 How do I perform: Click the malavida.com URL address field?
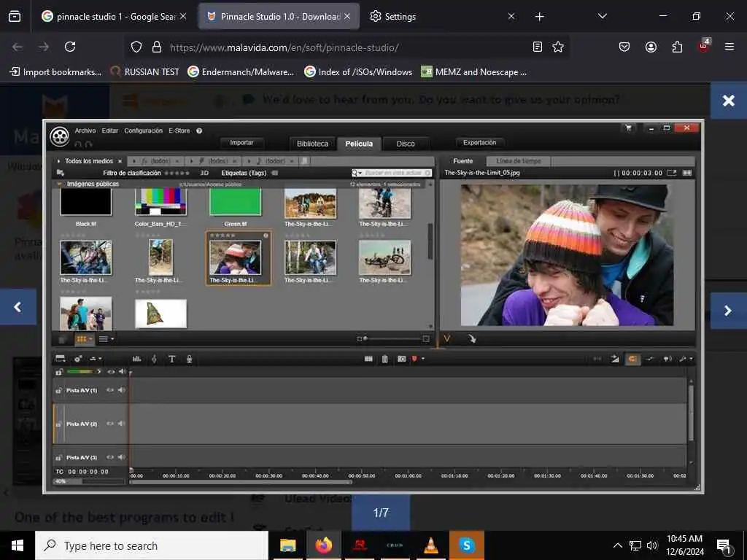coord(284,47)
